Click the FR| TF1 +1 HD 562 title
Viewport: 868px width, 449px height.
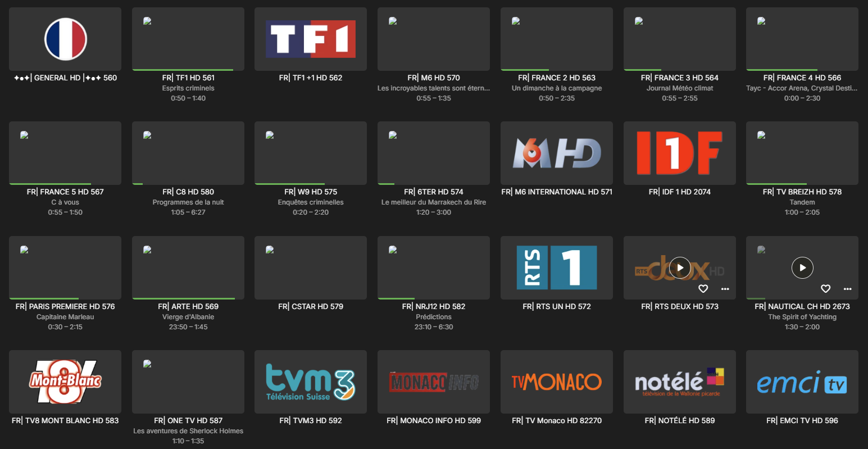(311, 78)
